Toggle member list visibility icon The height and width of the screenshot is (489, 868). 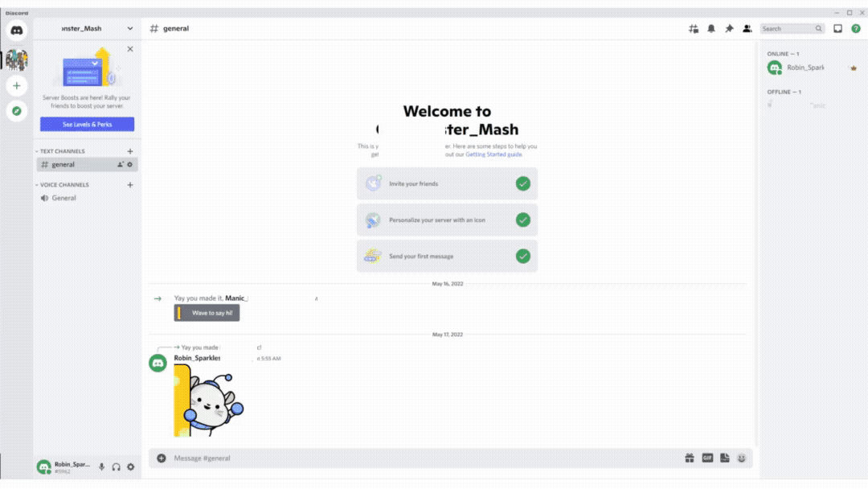[747, 29]
